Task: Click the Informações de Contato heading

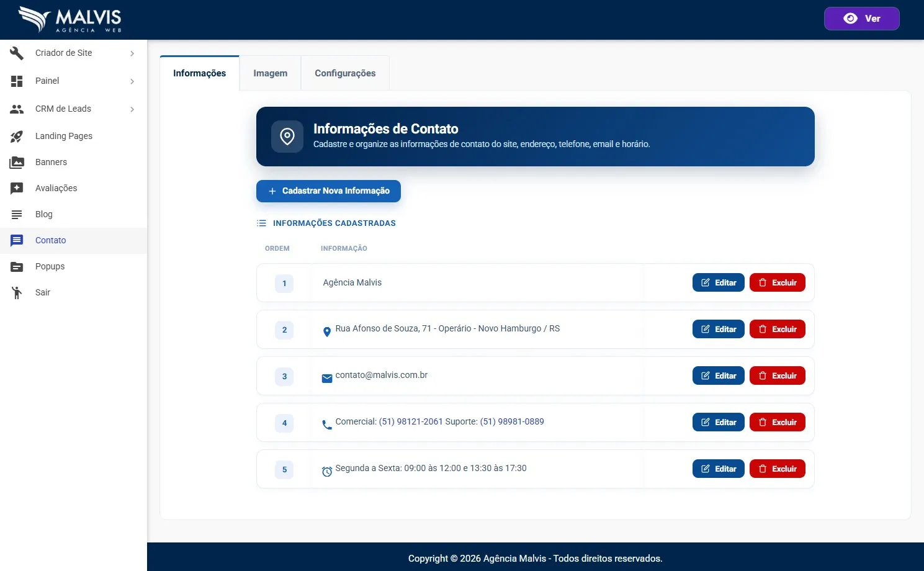Action: point(385,128)
